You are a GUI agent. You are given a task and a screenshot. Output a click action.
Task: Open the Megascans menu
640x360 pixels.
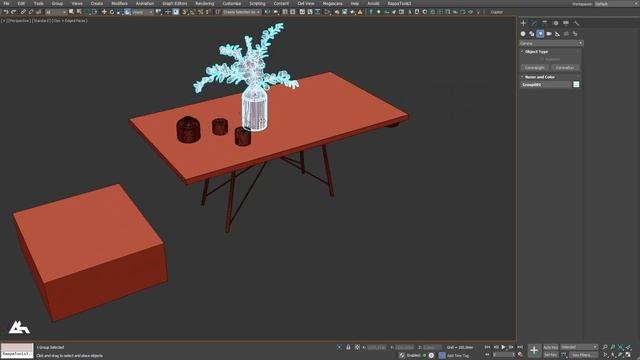pos(332,3)
